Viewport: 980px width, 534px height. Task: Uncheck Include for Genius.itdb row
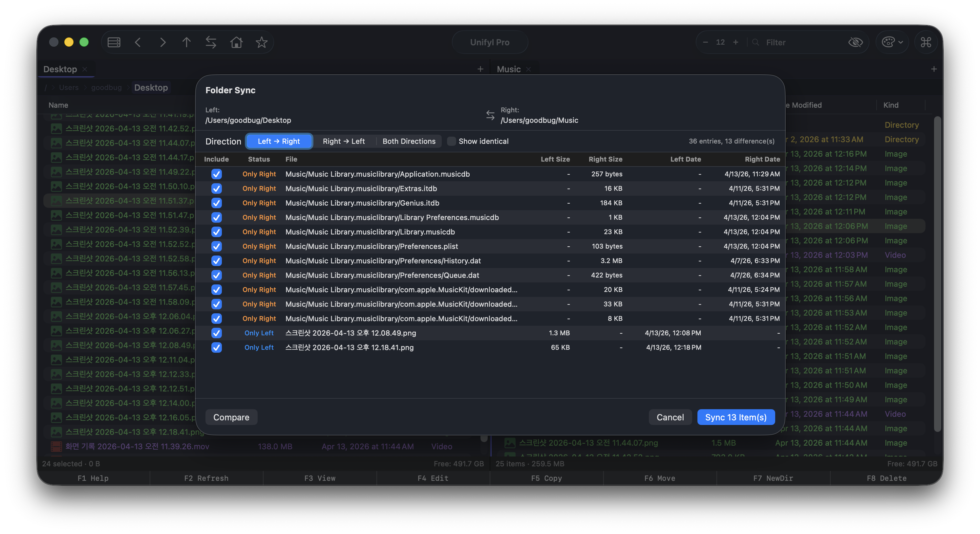click(x=217, y=203)
